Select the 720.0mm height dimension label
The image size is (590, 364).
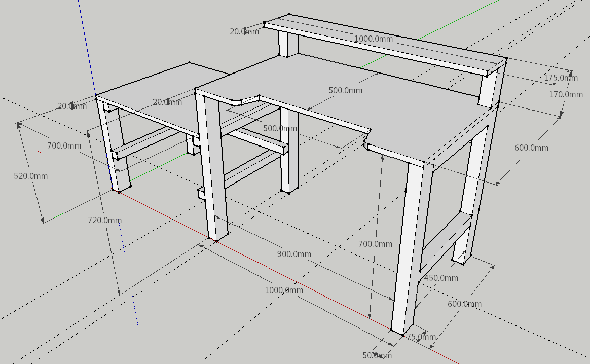click(103, 220)
